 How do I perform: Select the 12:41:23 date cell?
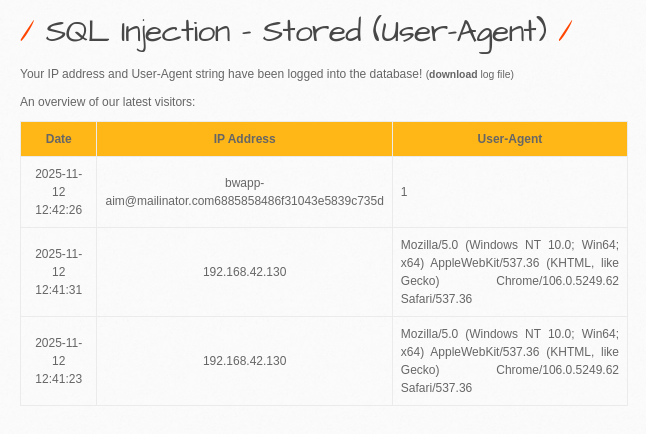pos(58,361)
